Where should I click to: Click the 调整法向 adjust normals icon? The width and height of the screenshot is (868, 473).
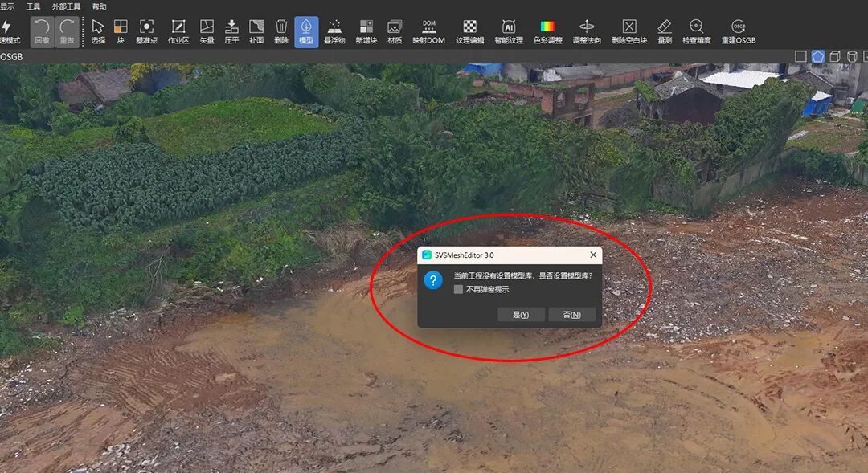coord(587,31)
